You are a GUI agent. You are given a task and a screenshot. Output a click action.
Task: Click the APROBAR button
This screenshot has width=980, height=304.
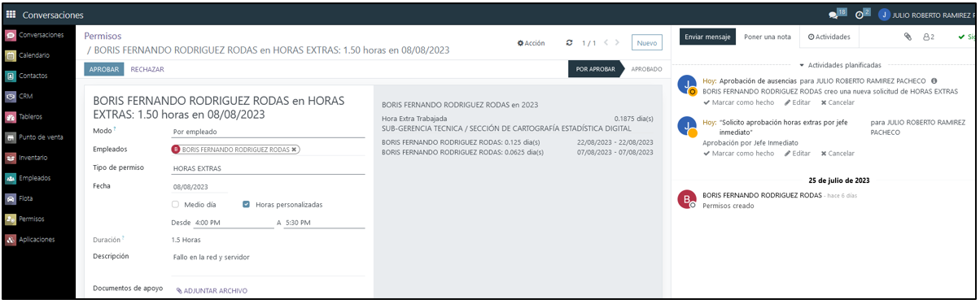[x=103, y=69]
